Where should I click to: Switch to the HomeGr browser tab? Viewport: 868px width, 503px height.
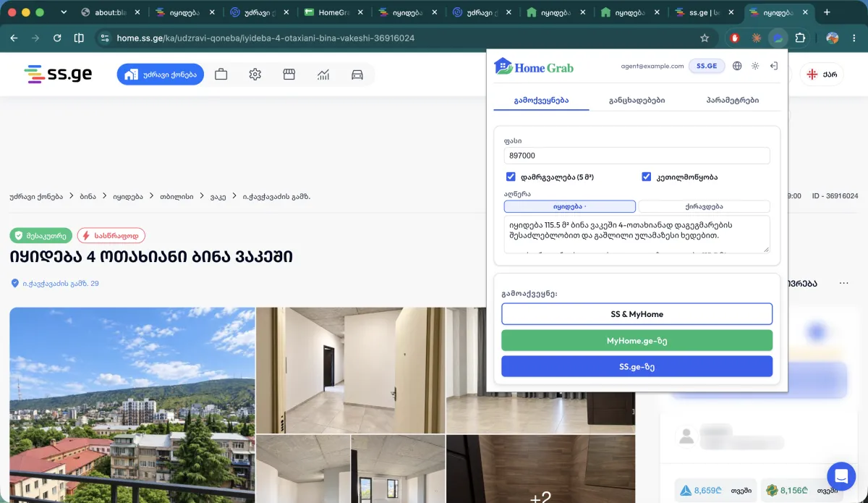(x=333, y=12)
